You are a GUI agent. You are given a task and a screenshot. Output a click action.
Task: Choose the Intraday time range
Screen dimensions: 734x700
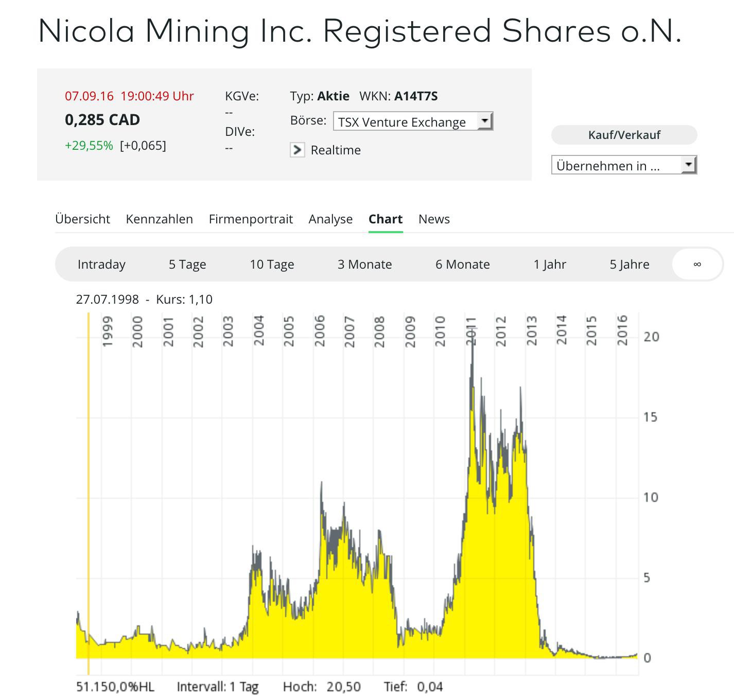coord(101,264)
